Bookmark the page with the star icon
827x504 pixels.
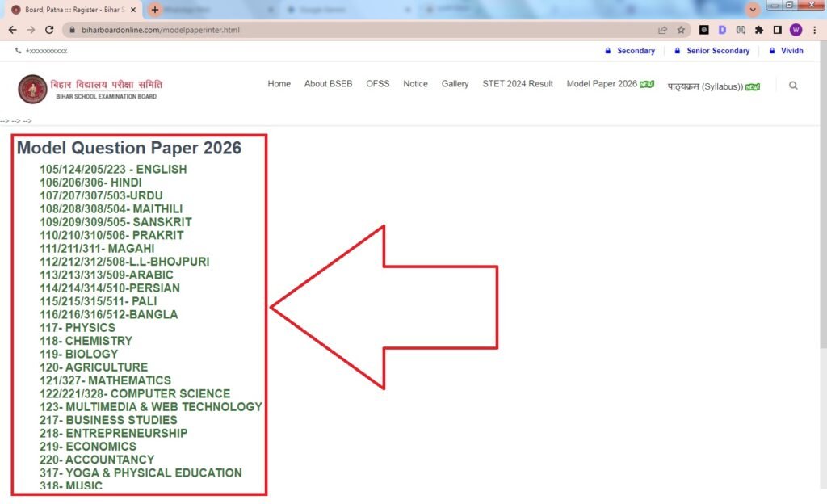coord(681,29)
